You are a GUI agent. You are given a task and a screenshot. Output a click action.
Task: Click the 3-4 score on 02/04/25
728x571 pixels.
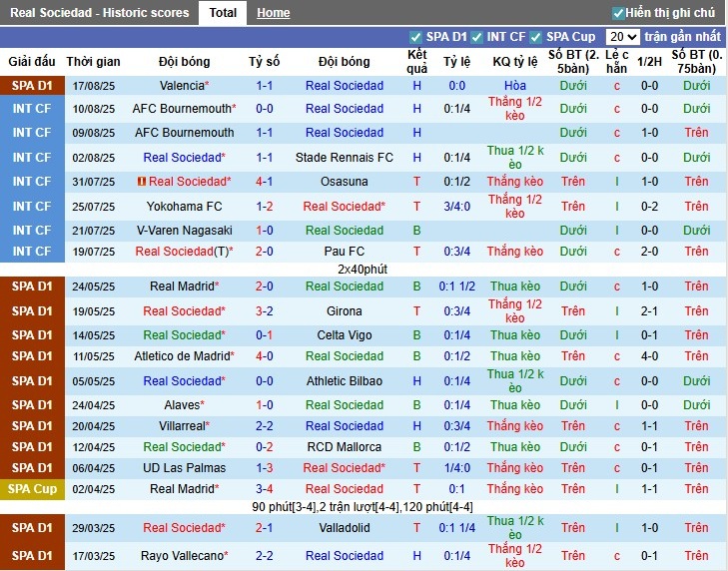265,489
